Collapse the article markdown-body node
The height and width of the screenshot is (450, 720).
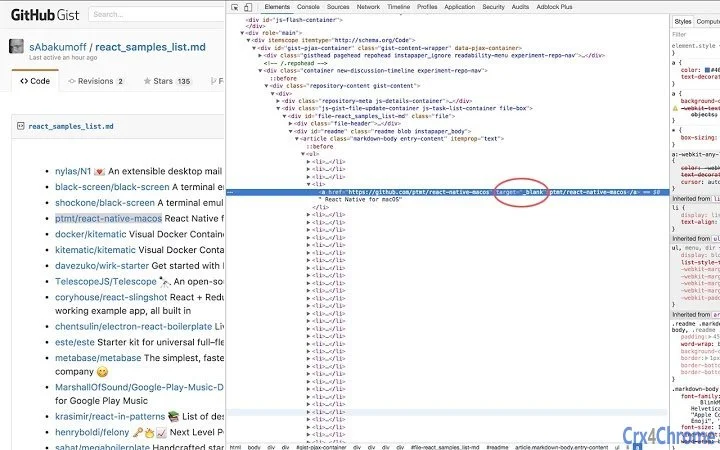click(x=297, y=138)
